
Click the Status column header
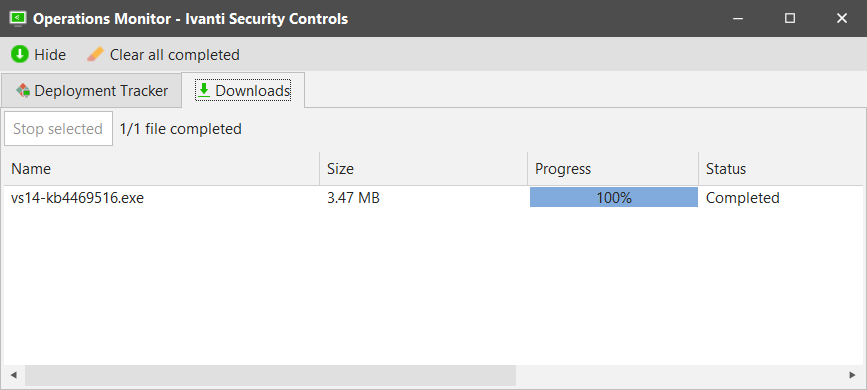coord(781,169)
